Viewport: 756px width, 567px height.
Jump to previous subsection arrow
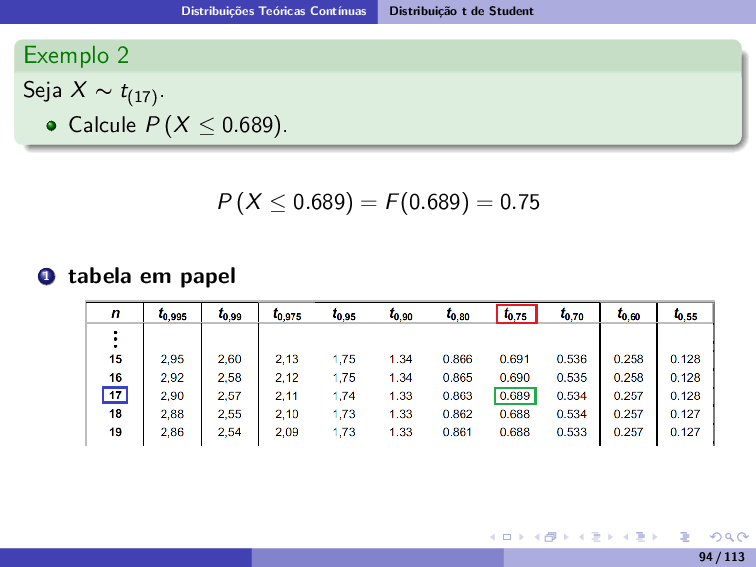tap(581, 537)
